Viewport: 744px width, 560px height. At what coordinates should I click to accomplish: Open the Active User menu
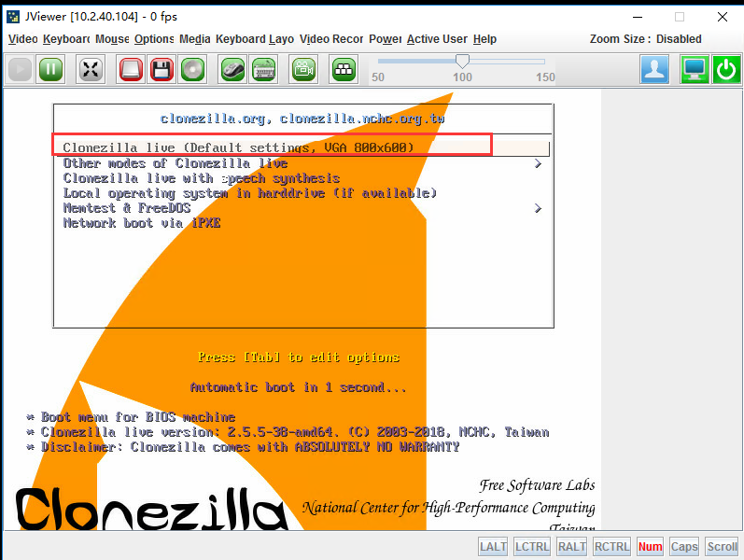tap(437, 39)
